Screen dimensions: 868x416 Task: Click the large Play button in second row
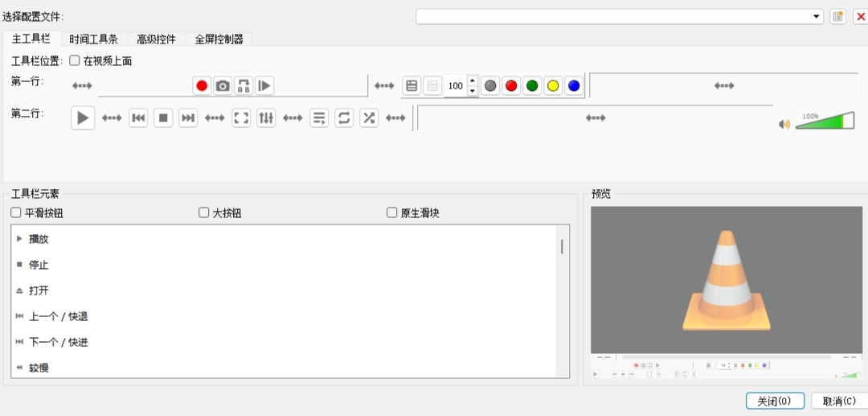pyautogui.click(x=83, y=118)
